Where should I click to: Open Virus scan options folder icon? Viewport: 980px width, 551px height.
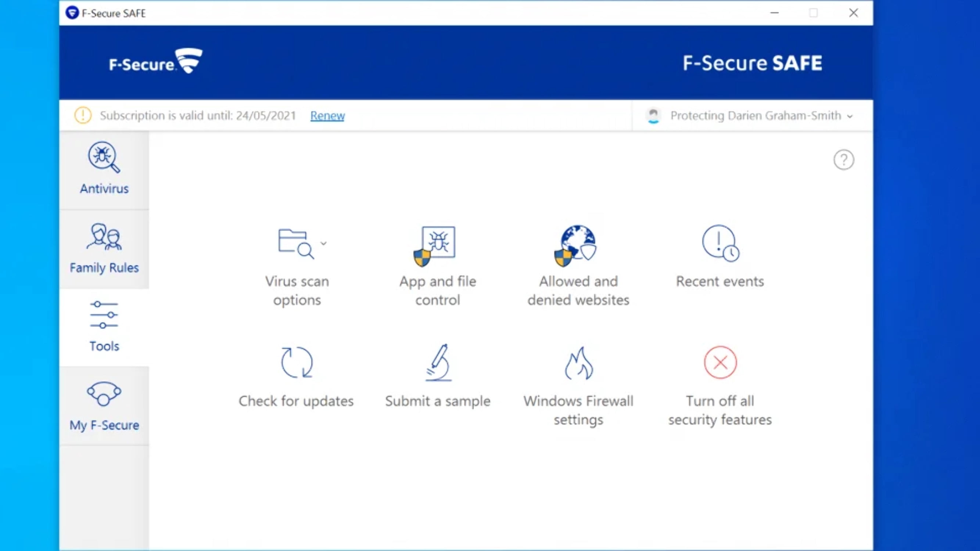click(x=295, y=244)
